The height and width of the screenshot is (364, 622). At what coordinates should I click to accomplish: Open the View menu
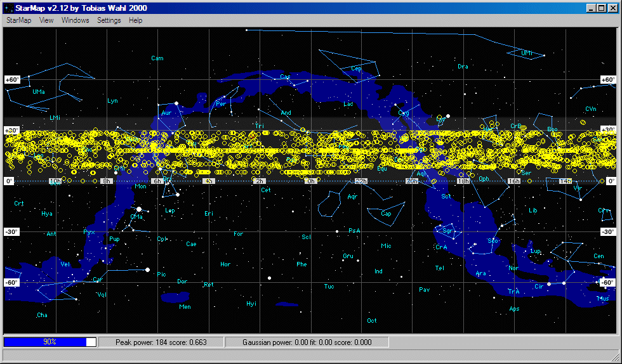pyautogui.click(x=46, y=20)
